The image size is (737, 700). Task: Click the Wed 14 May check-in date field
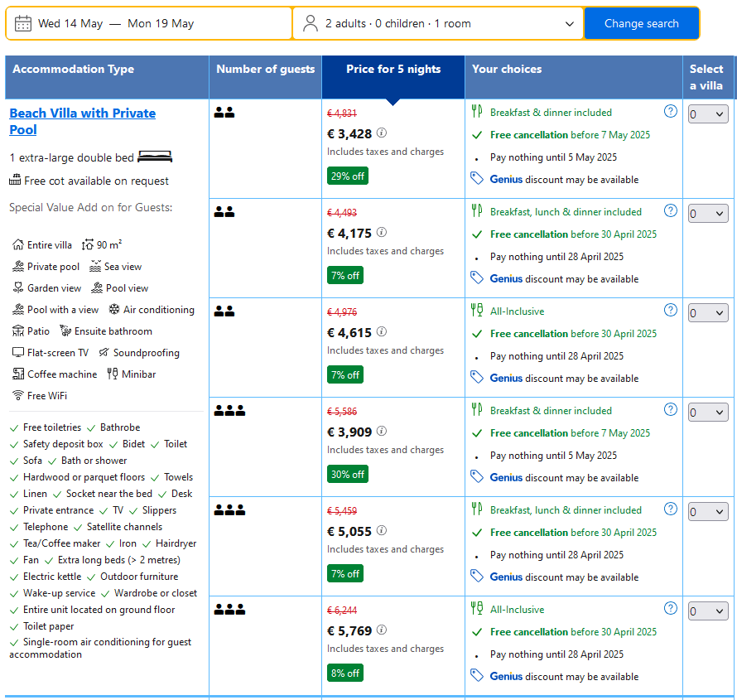click(70, 23)
